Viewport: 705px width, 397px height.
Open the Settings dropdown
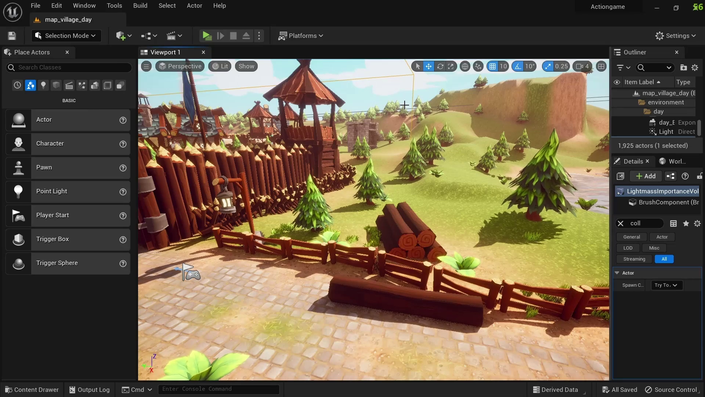675,36
